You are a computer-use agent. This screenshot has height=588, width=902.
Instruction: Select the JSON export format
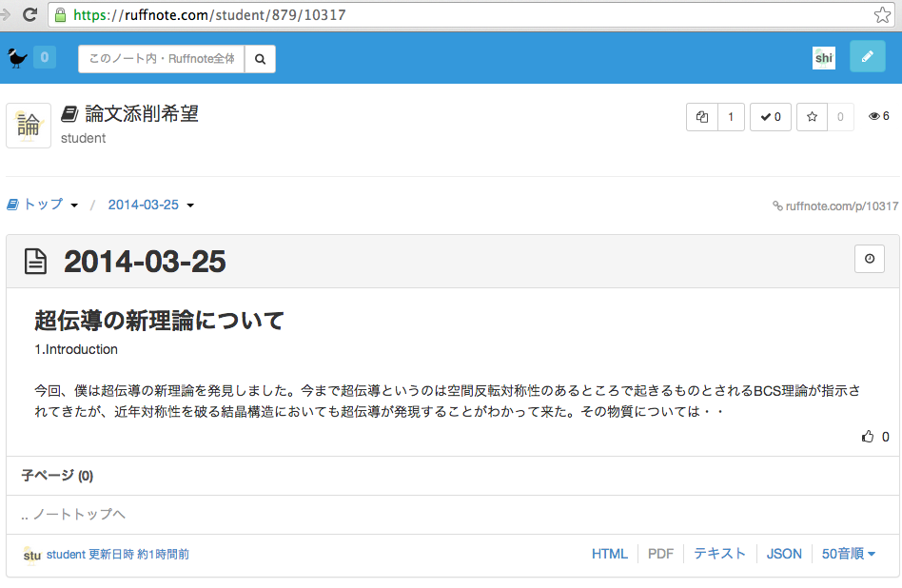[784, 554]
